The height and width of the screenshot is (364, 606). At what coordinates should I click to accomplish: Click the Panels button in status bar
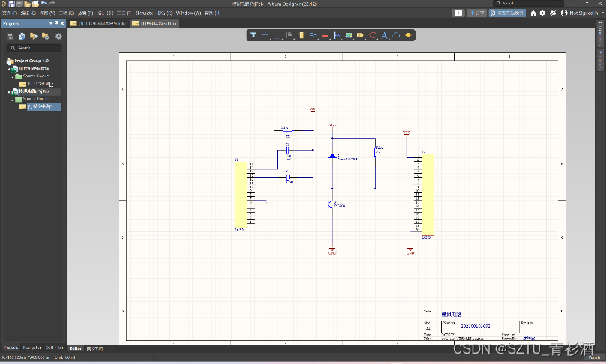pos(594,357)
